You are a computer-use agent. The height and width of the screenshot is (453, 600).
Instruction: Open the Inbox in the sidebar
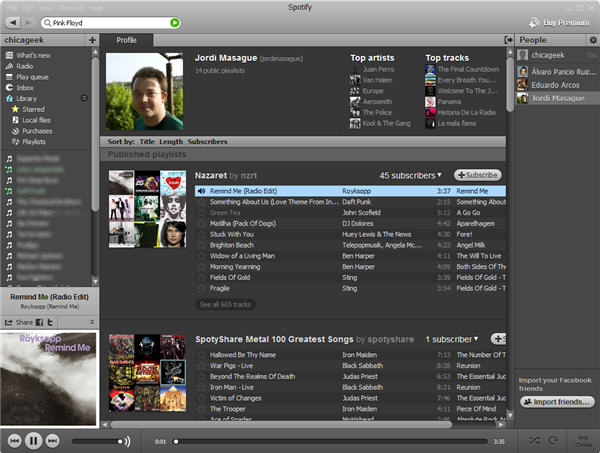[27, 88]
